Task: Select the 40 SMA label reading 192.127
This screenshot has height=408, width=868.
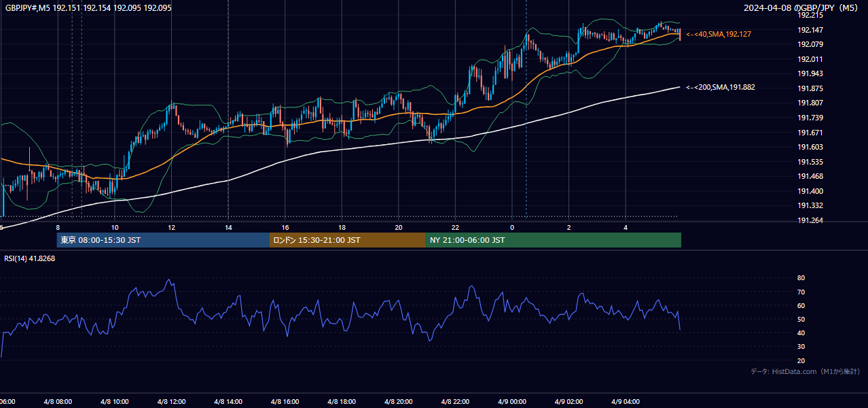Action: coord(719,33)
